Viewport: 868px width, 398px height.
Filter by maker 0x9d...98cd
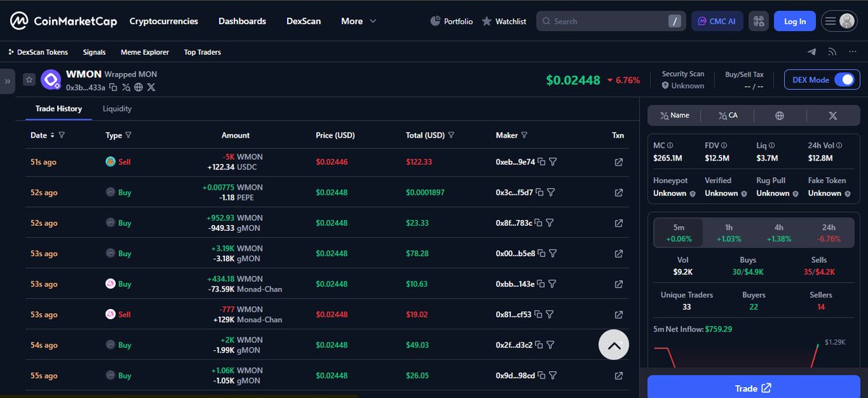coord(553,376)
